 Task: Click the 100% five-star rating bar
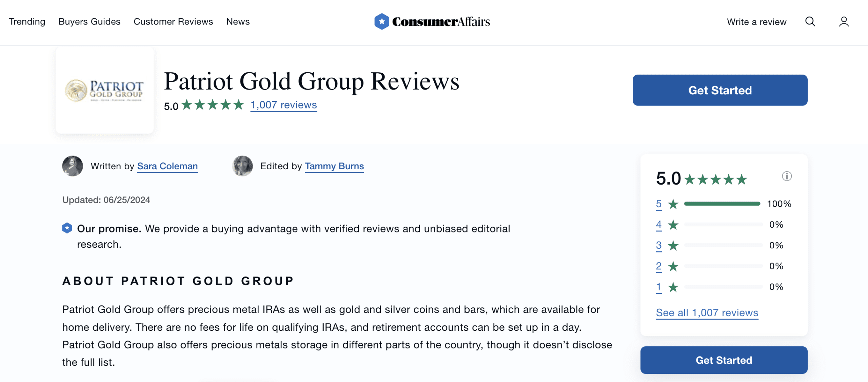coord(723,204)
